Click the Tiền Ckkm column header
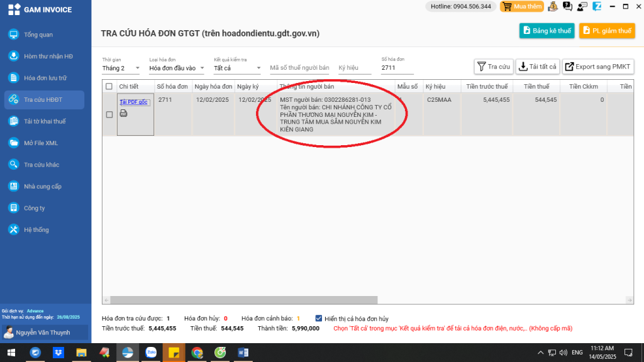 584,87
